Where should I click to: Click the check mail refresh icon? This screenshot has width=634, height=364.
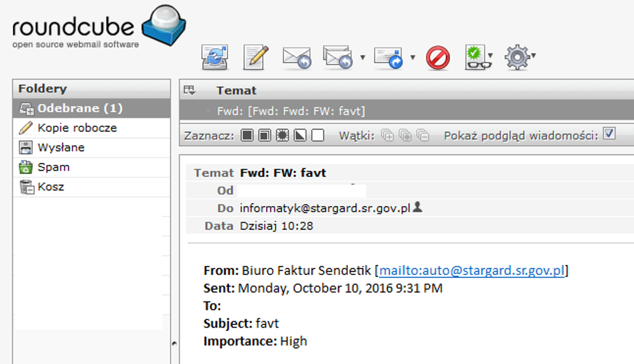pyautogui.click(x=214, y=57)
